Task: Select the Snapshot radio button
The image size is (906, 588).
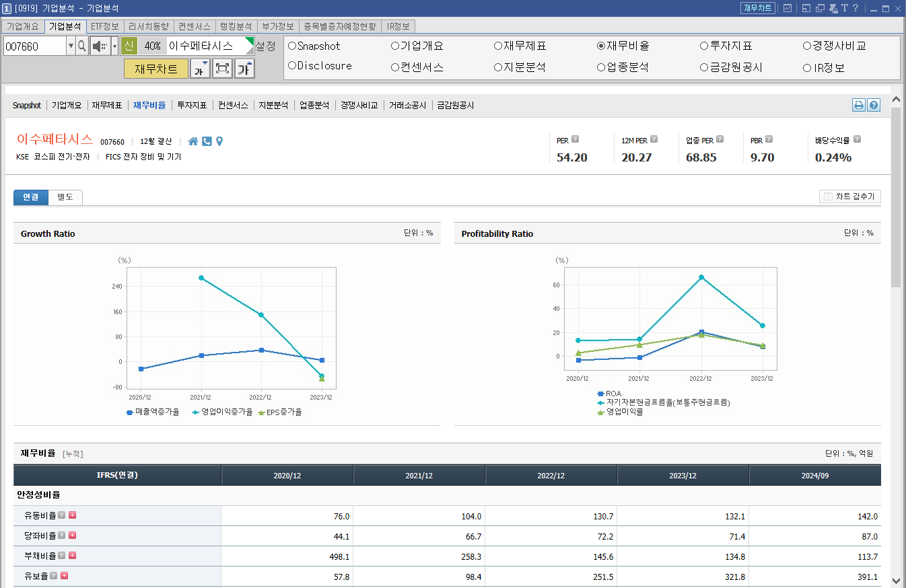Action: tap(292, 46)
